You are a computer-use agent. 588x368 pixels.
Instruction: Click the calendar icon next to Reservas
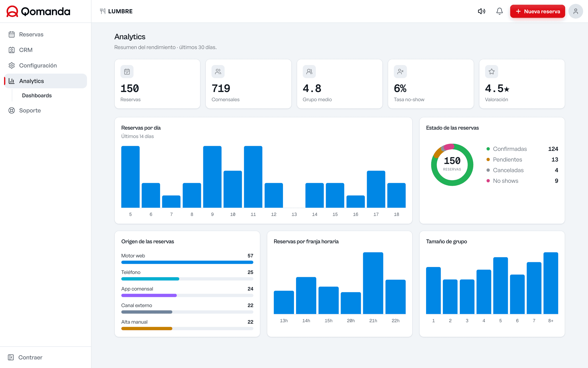click(x=12, y=34)
